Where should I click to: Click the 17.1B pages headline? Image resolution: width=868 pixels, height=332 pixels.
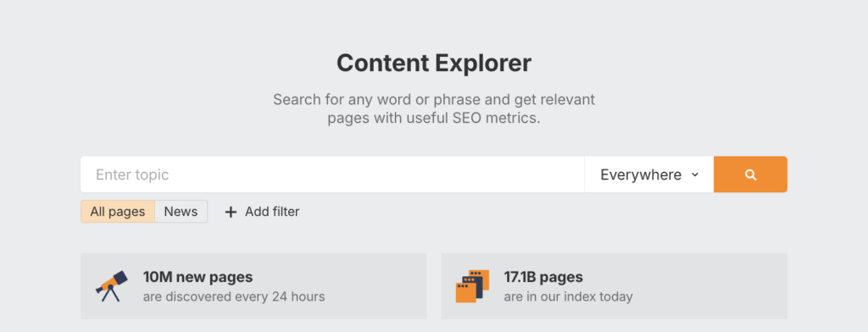(543, 277)
